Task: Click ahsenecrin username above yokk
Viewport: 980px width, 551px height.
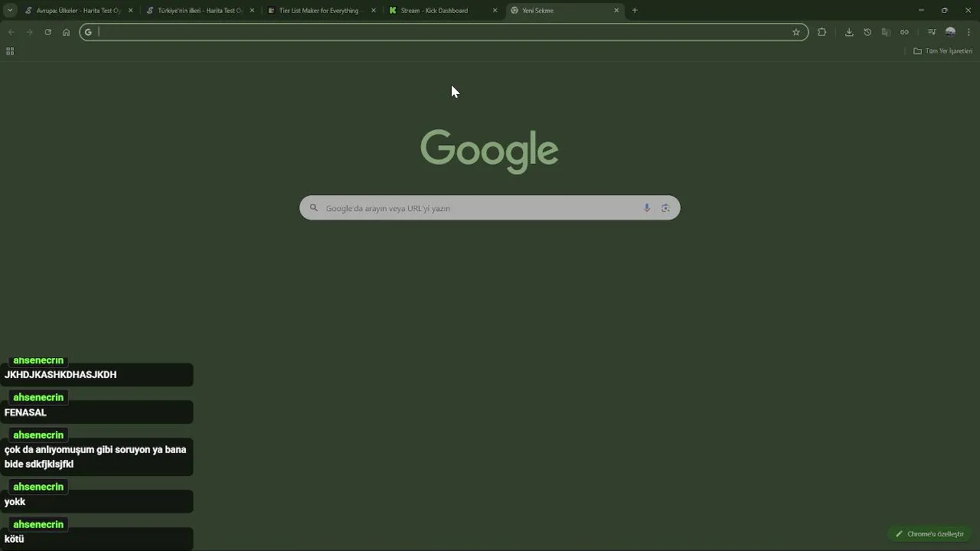Action: pos(38,487)
